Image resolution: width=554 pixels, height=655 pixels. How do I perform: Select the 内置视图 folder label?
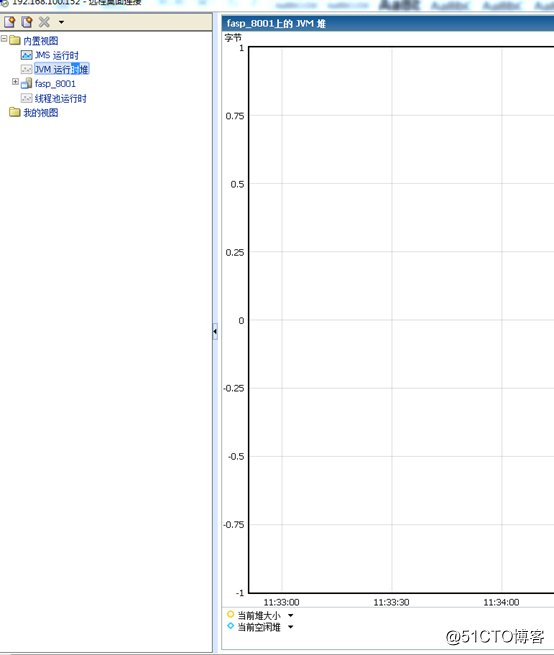pos(41,41)
